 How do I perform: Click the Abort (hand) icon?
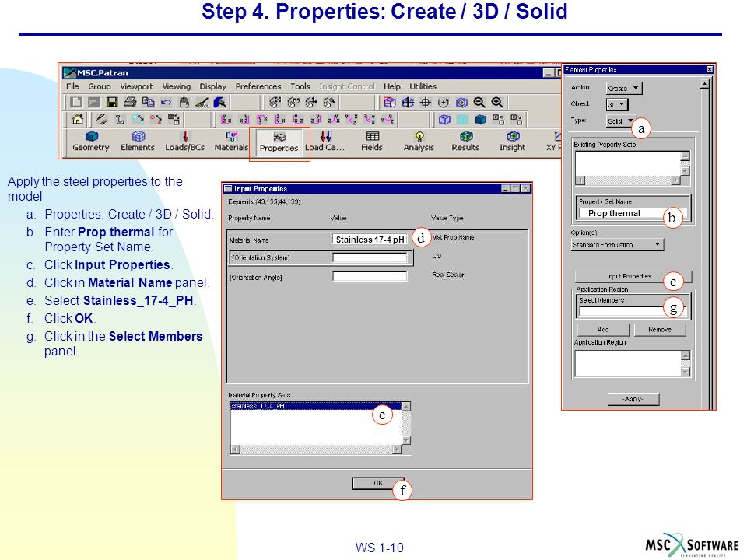(x=184, y=102)
